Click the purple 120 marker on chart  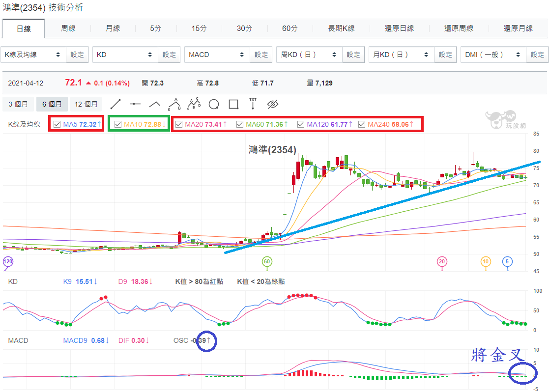tap(8, 261)
